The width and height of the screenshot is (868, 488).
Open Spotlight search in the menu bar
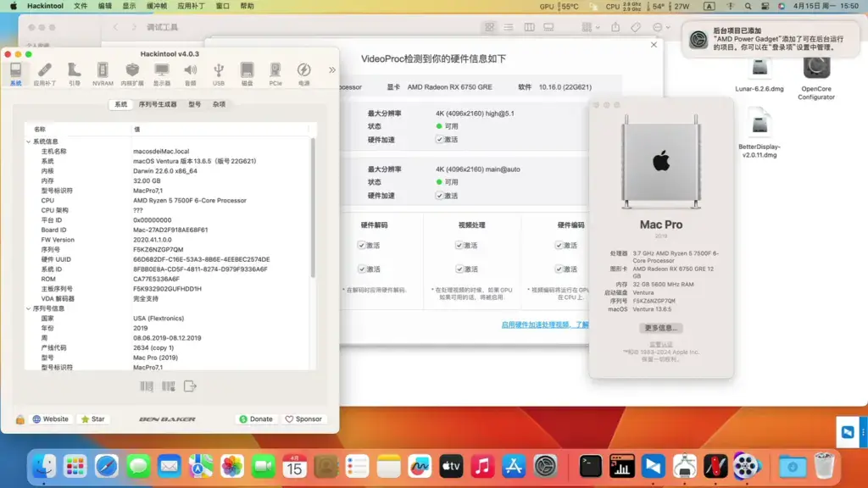748,6
